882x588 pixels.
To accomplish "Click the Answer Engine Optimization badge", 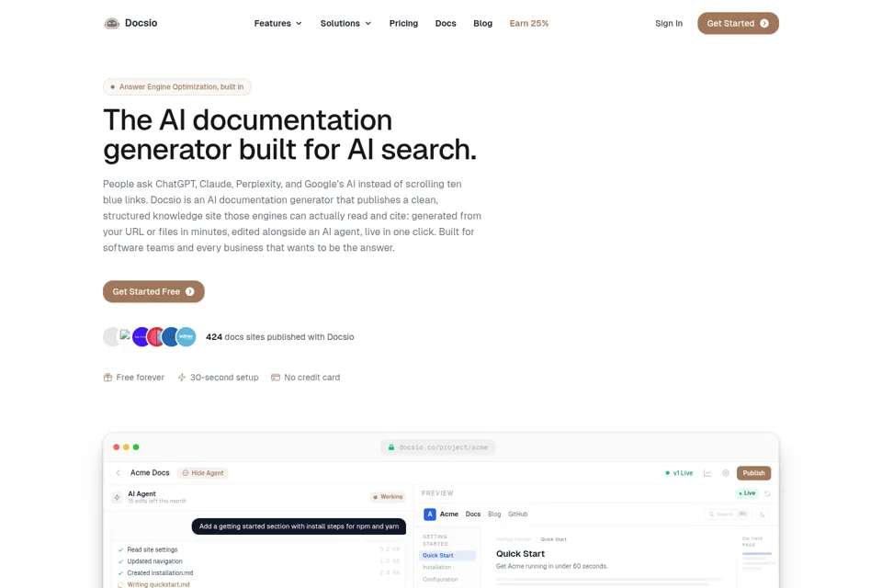I will click(177, 86).
